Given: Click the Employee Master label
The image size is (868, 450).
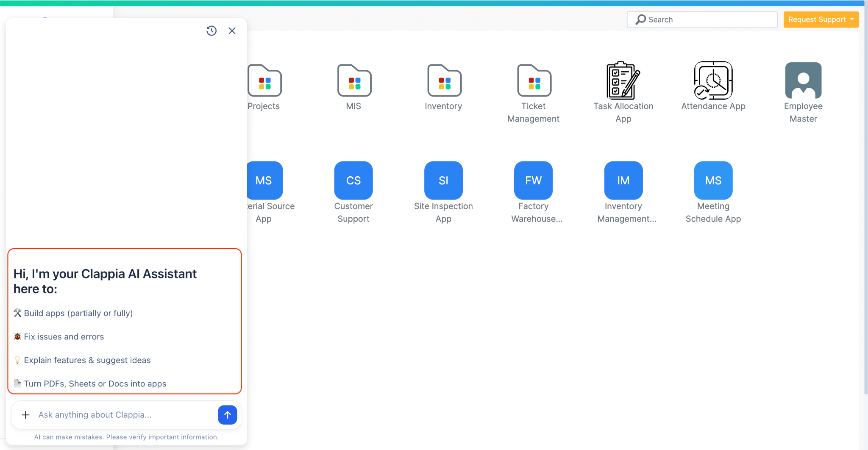Looking at the screenshot, I should [x=803, y=112].
